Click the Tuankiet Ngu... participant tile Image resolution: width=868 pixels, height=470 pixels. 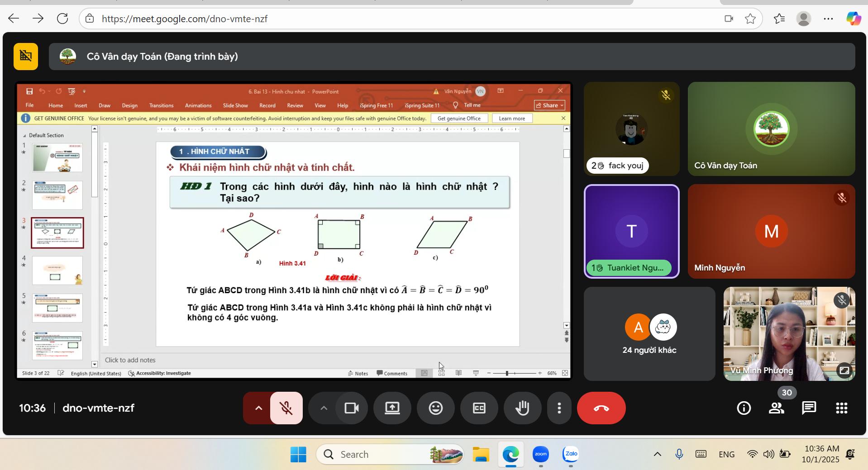(631, 231)
